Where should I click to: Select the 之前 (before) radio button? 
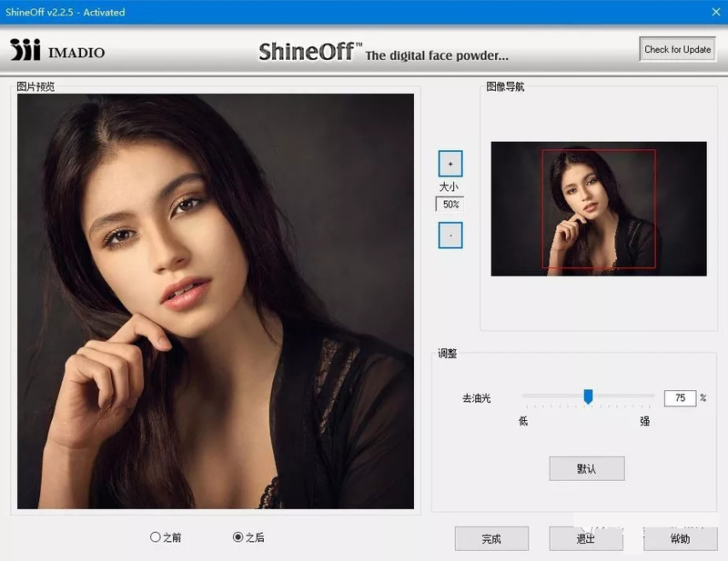(x=166, y=537)
